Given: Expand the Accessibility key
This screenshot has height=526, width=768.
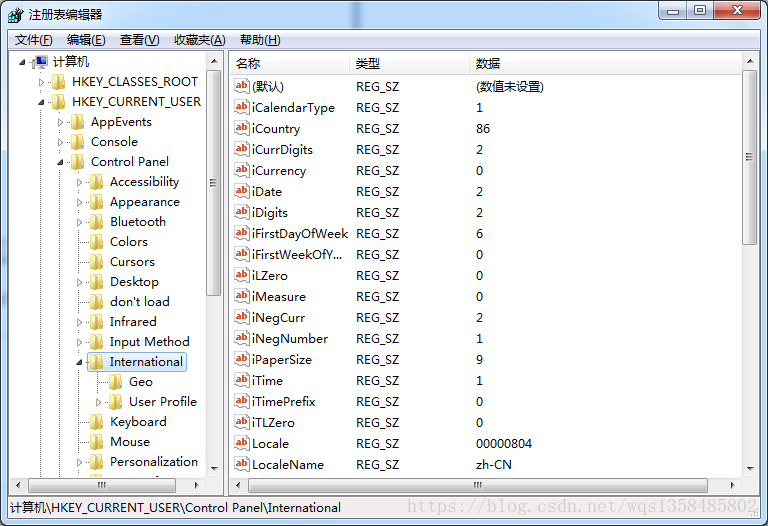Looking at the screenshot, I should (79, 182).
